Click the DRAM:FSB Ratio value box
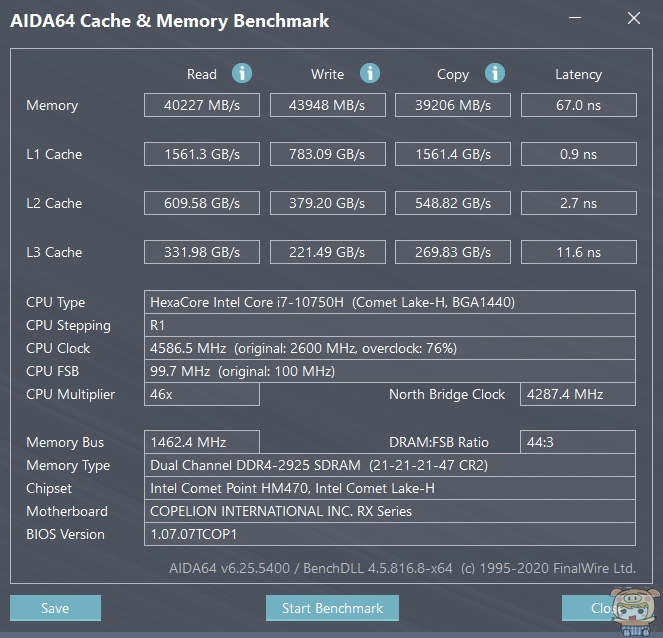This screenshot has height=638, width=663. click(x=578, y=442)
